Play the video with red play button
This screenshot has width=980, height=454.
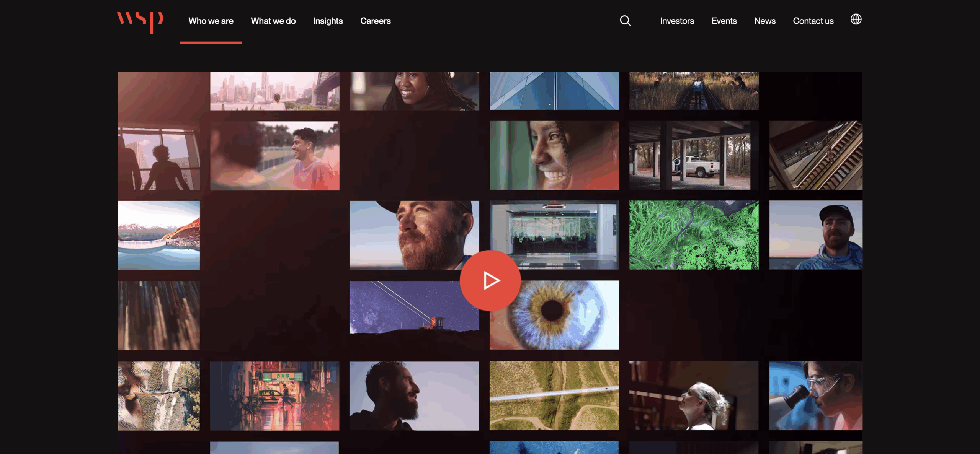tap(490, 280)
